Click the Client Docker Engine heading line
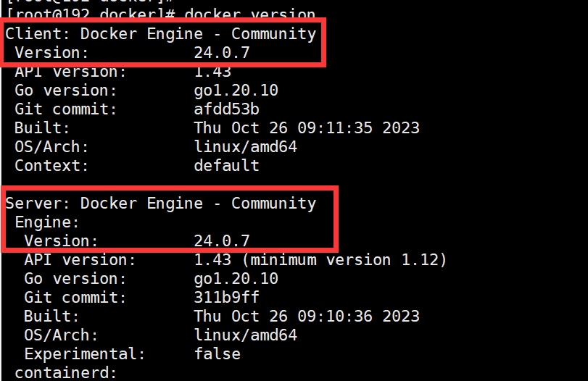The height and width of the screenshot is (381, 588). click(x=161, y=34)
